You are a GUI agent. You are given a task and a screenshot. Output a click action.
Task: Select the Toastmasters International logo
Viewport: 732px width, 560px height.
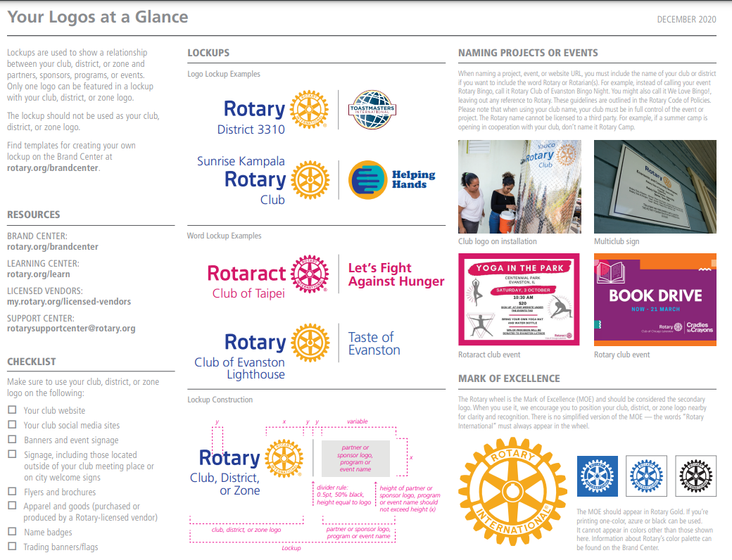tap(372, 110)
